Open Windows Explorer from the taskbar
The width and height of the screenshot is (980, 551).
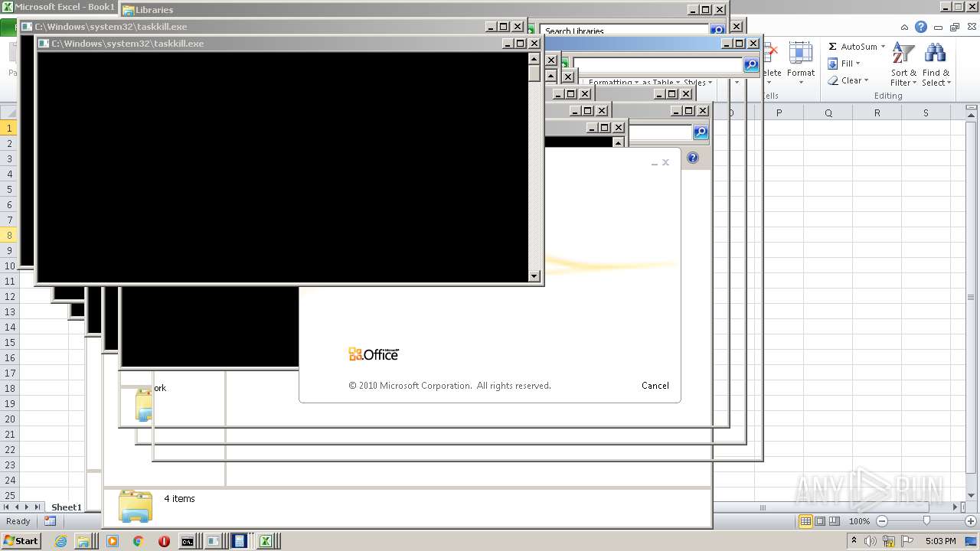[83, 541]
